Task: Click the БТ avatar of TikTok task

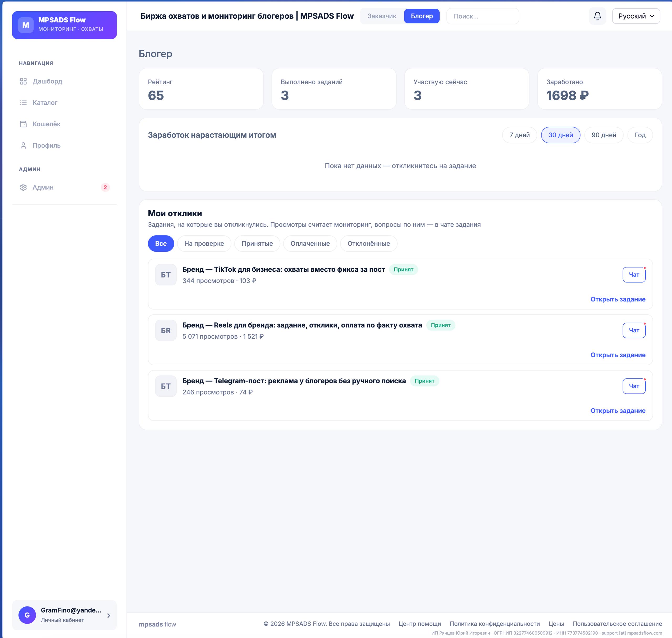Action: click(166, 275)
